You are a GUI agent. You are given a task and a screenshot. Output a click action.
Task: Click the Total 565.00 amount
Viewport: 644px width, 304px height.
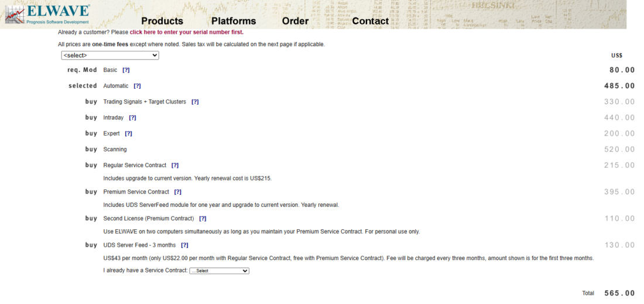tap(619, 293)
